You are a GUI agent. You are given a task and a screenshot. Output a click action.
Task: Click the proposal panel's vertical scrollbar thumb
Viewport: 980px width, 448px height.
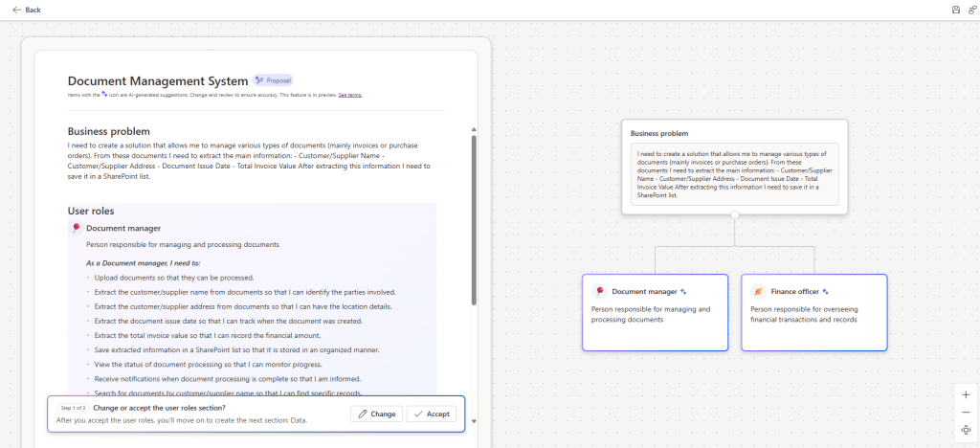473,220
